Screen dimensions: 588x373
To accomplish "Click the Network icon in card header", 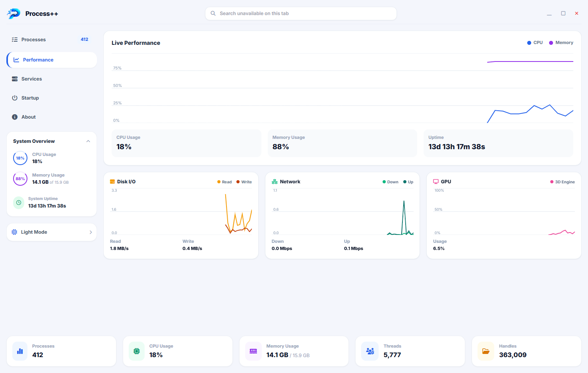I will pos(275,182).
